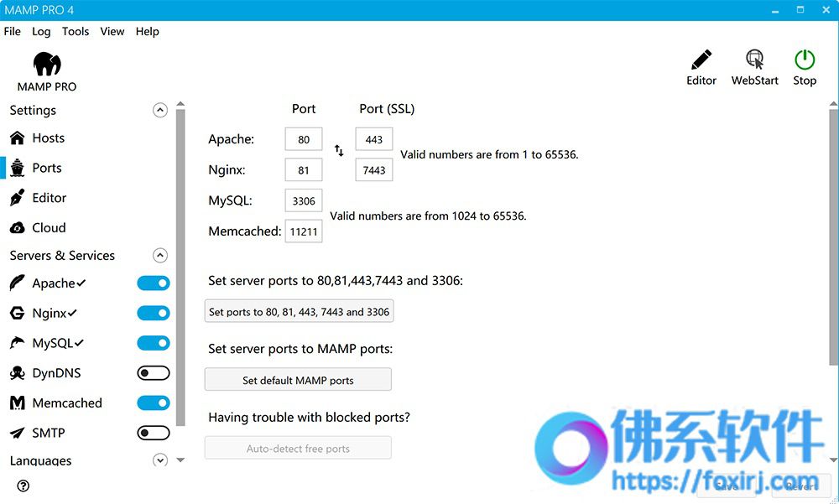Click the Cloud icon in sidebar

point(17,228)
